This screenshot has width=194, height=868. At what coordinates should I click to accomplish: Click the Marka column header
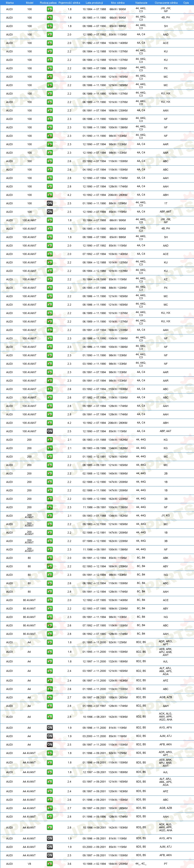10,3
